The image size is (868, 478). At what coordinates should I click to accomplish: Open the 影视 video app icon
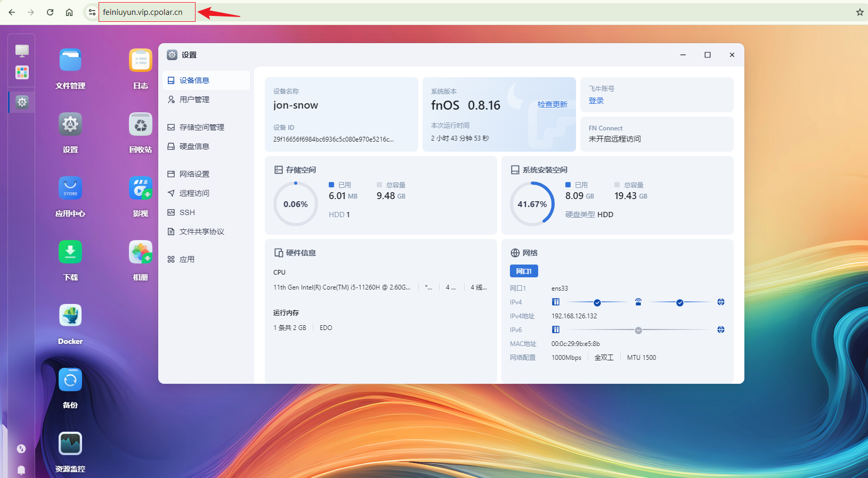[141, 188]
